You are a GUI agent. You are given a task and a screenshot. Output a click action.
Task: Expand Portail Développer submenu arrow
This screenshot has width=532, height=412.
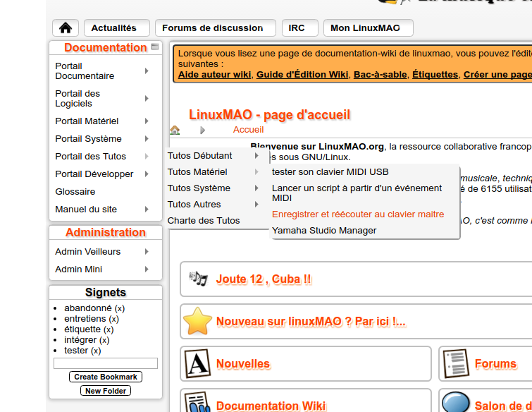point(147,174)
